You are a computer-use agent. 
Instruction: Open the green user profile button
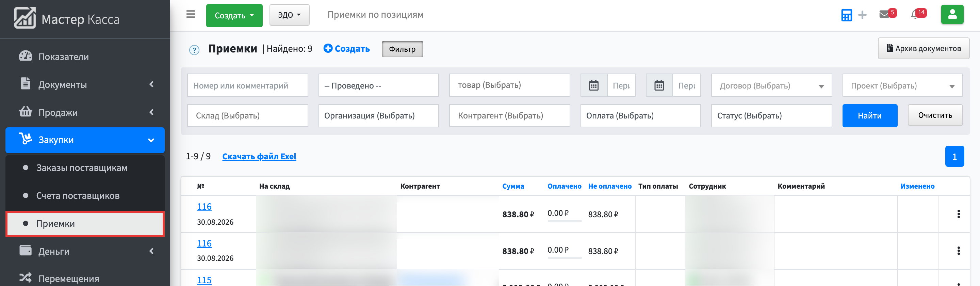952,15
